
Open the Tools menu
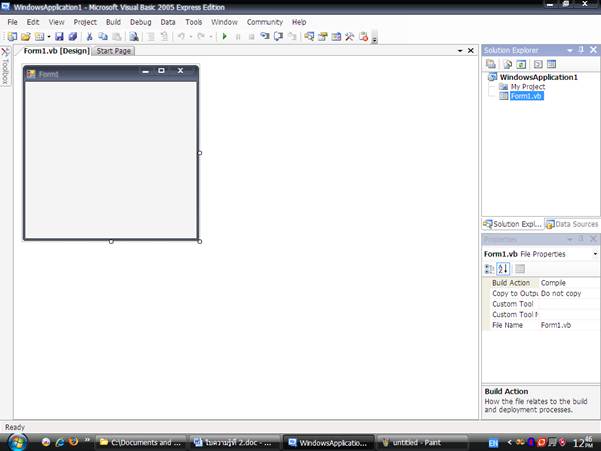pos(194,22)
